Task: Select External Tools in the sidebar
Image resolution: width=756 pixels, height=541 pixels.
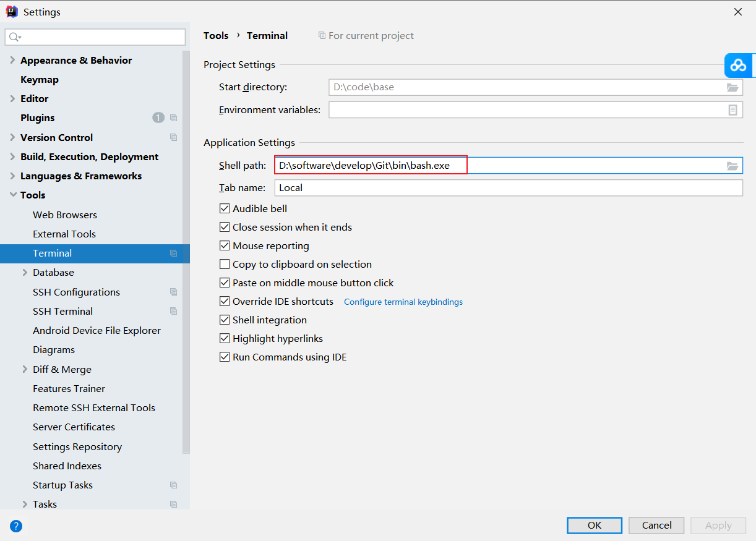Action: (x=64, y=234)
